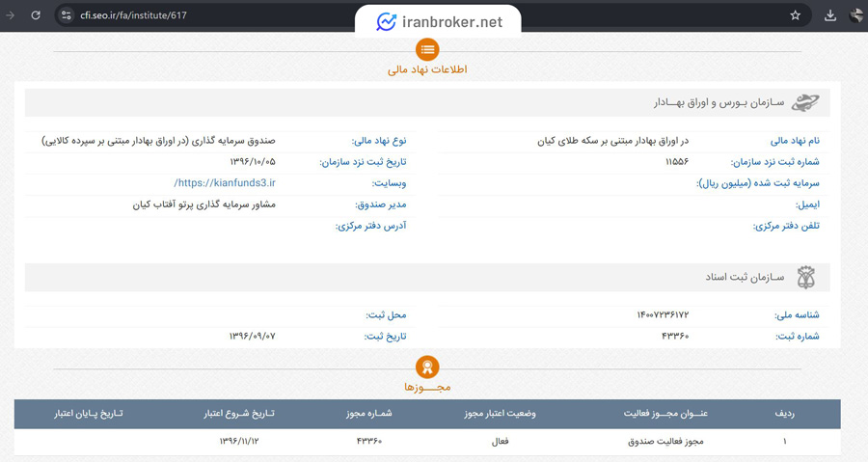868x462 pixels.
Task: Click the سرمایه ثبت شده (میلیون ریال) label
Action: (758, 183)
